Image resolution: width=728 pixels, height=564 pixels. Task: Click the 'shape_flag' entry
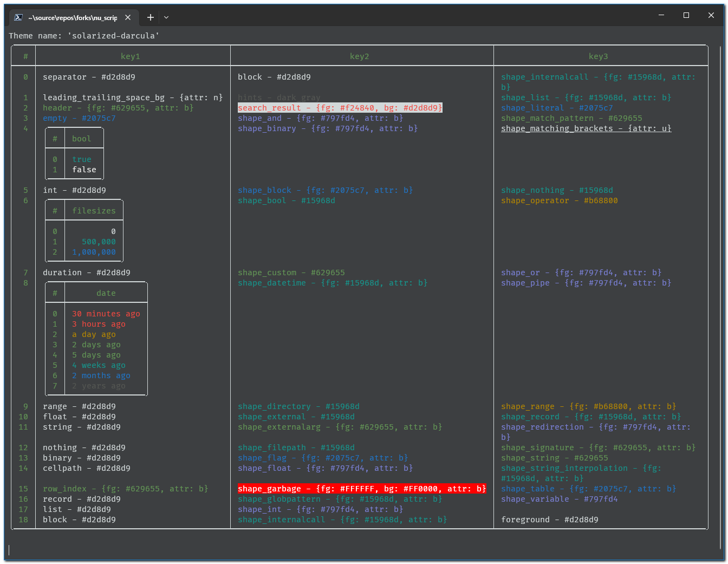coord(323,458)
